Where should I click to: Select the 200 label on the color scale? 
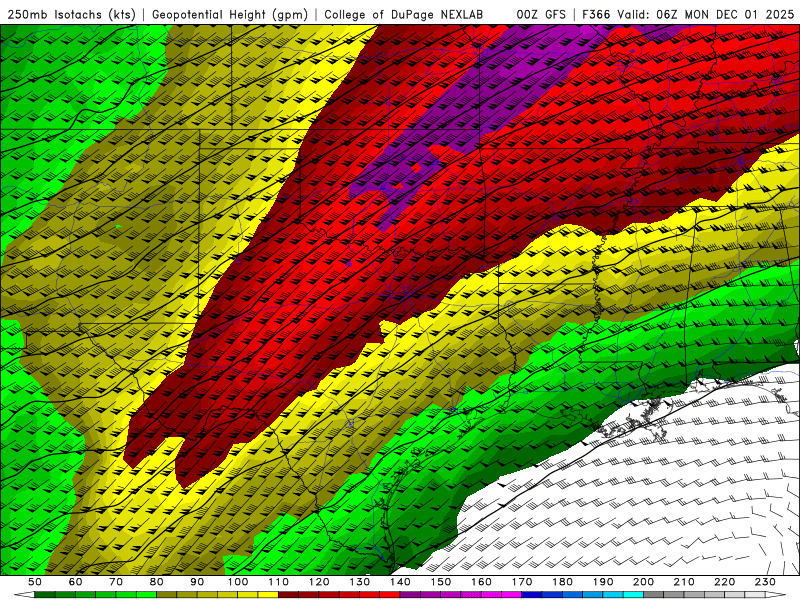[x=643, y=582]
